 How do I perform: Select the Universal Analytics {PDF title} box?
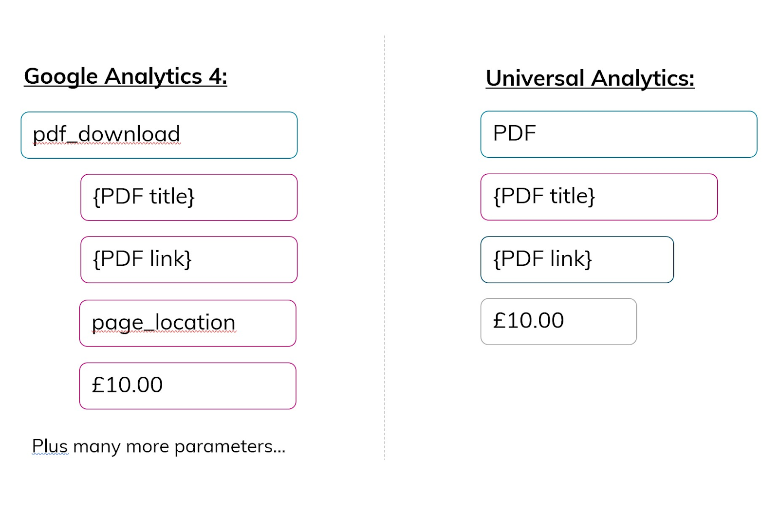tap(599, 197)
